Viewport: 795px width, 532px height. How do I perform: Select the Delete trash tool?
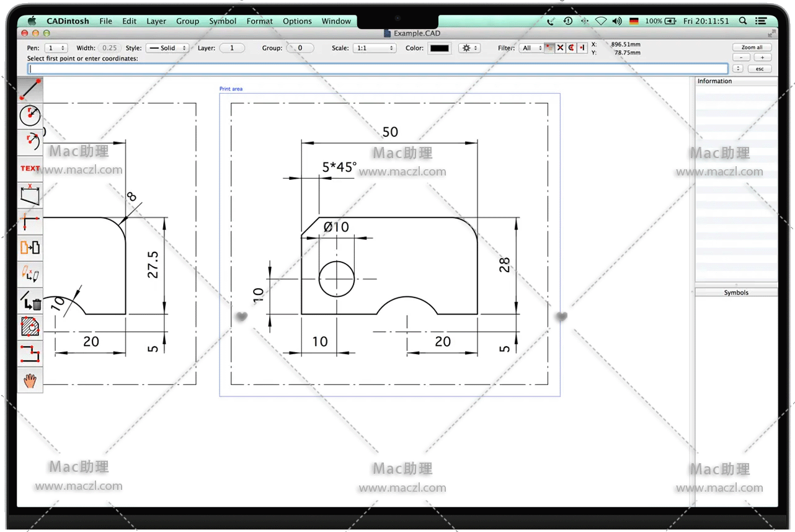click(30, 301)
